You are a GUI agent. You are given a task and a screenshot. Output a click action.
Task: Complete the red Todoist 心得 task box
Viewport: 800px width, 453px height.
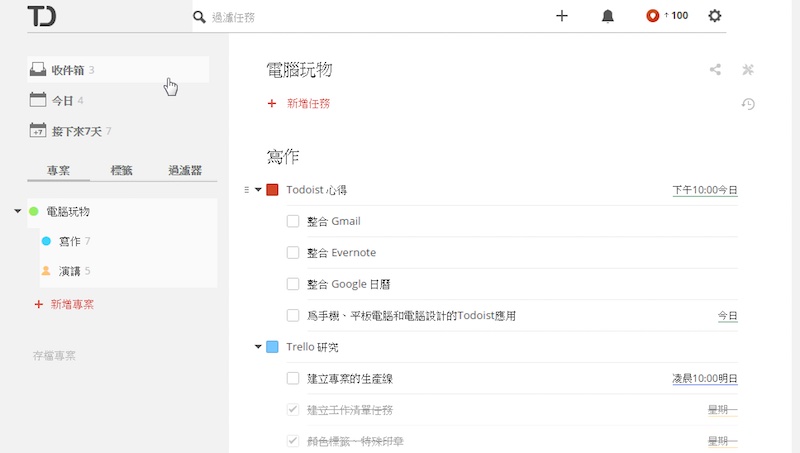(272, 190)
